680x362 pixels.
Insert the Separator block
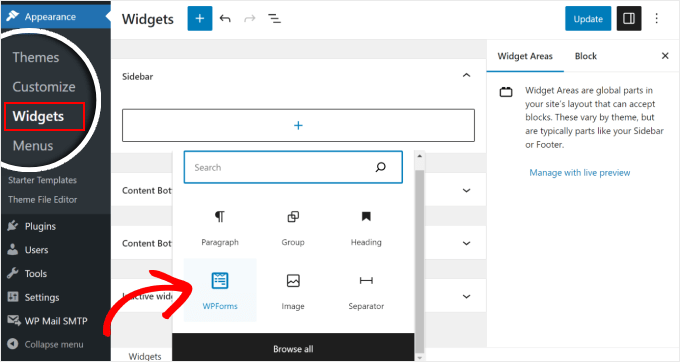click(x=366, y=290)
